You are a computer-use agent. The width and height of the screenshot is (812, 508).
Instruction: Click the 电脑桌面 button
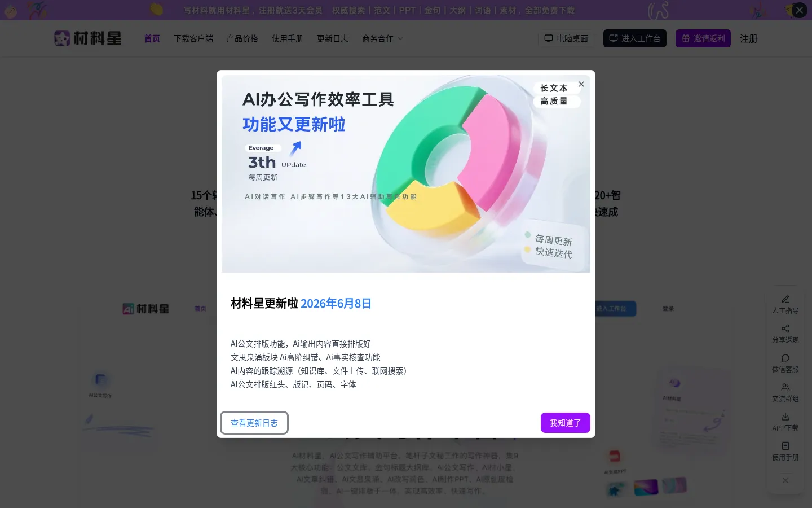click(x=566, y=38)
